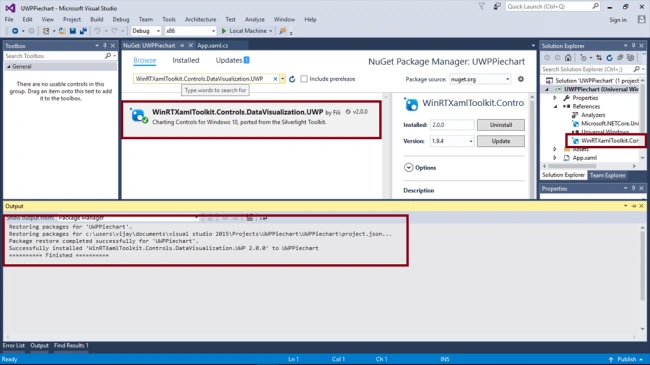Click the Uninstall button
The width and height of the screenshot is (650, 365).
tap(501, 125)
